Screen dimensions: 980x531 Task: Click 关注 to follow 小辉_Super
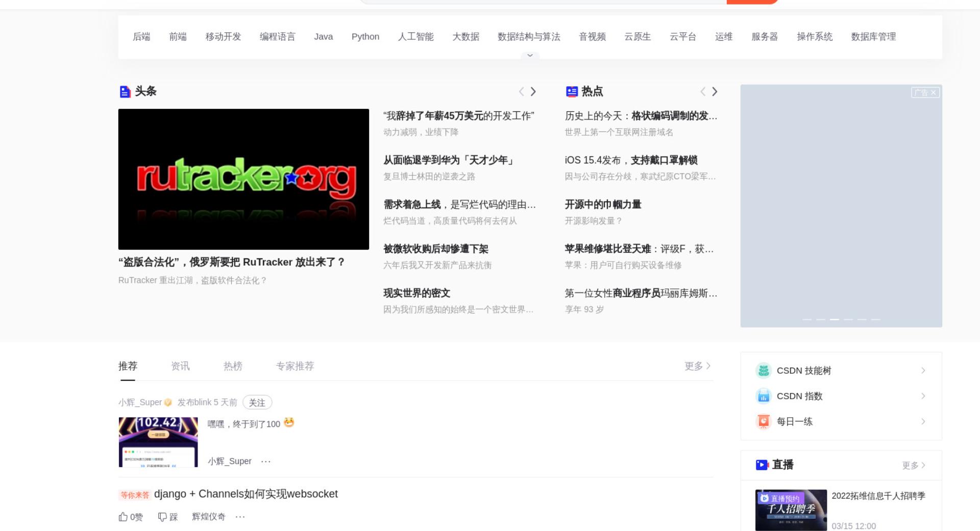(257, 402)
